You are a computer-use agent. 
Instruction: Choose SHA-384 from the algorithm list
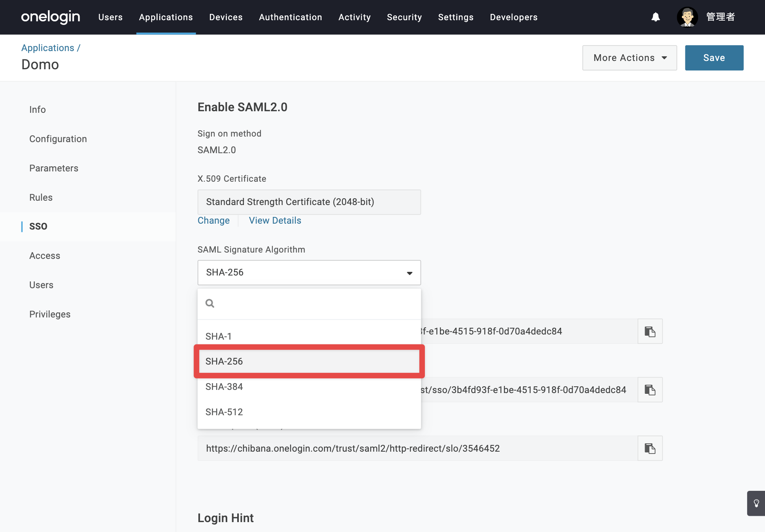309,387
